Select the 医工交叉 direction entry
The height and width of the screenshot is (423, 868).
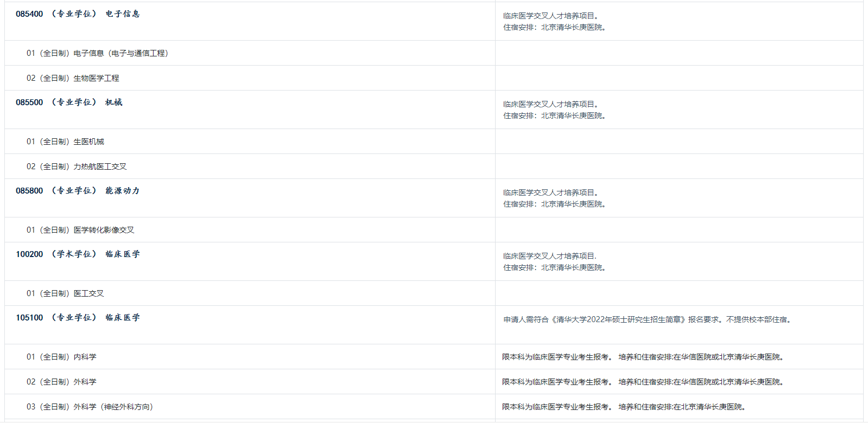click(65, 293)
